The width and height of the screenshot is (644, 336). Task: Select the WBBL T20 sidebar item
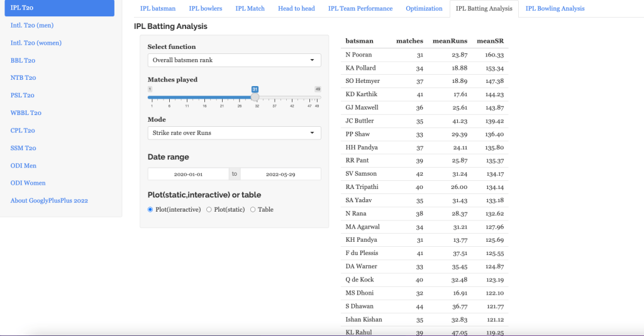coord(26,113)
